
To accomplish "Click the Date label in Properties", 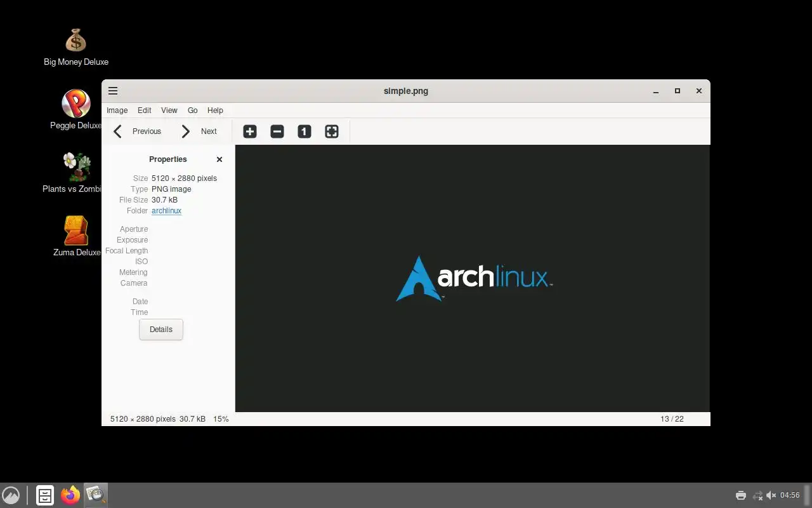I will click(x=140, y=302).
